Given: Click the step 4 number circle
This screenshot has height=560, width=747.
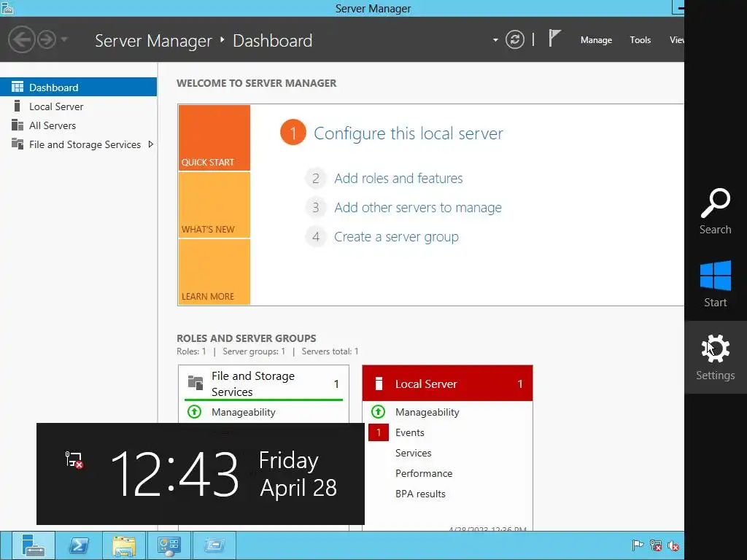Looking at the screenshot, I should coord(315,237).
